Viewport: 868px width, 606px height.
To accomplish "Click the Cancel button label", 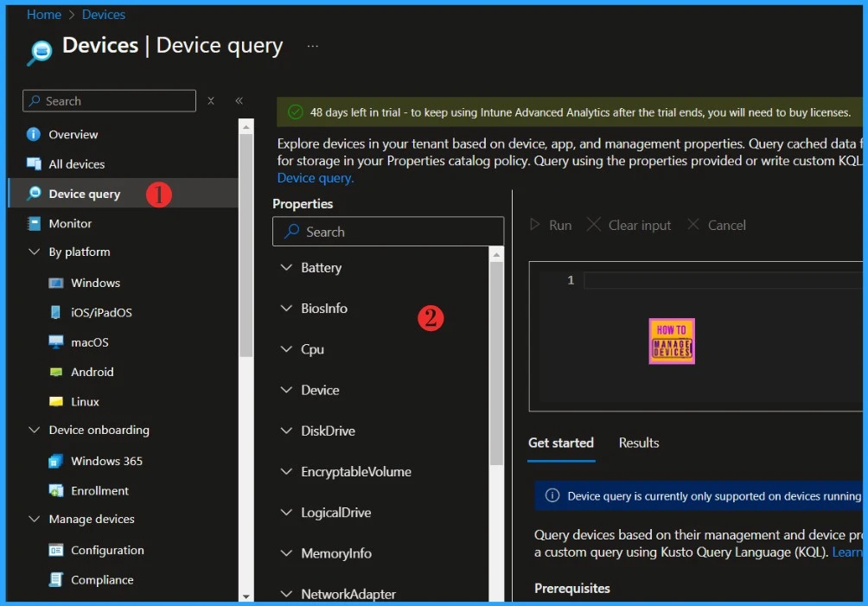I will pos(727,226).
